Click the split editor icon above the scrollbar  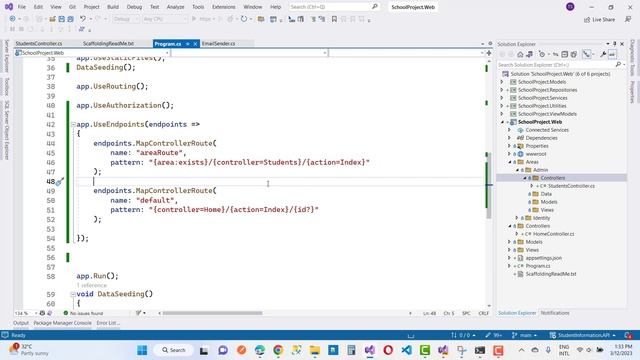coord(489,53)
